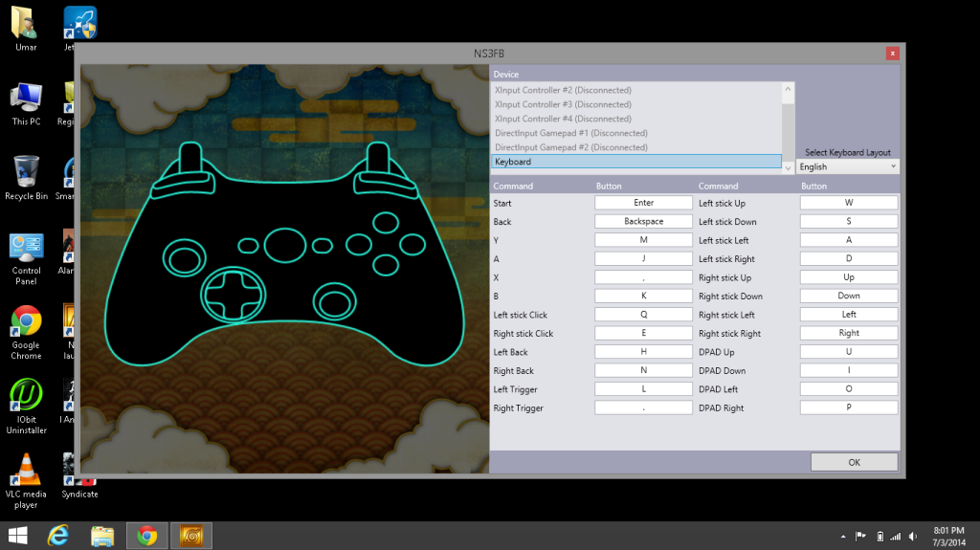Open the taskbar clock showing 8:01 PM
Viewport: 980px width, 550px height.
pos(948,537)
